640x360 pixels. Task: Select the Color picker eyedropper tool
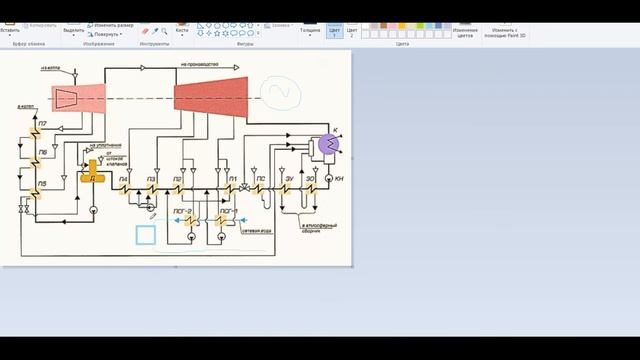tap(155, 31)
